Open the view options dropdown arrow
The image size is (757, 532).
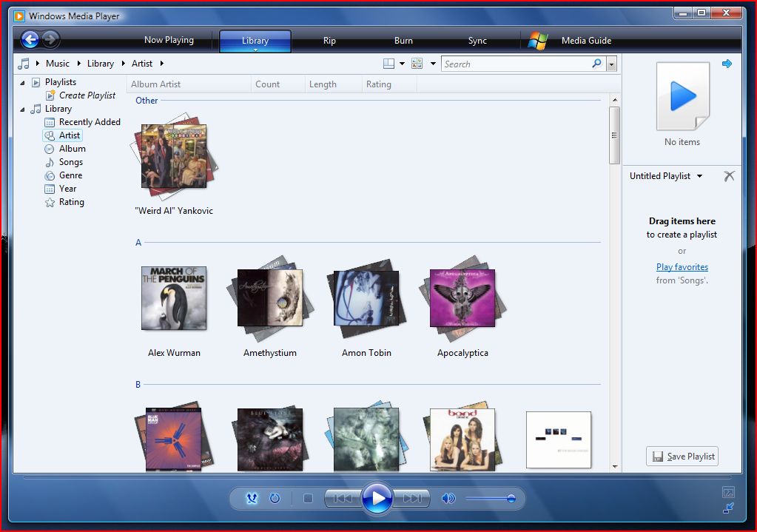433,64
